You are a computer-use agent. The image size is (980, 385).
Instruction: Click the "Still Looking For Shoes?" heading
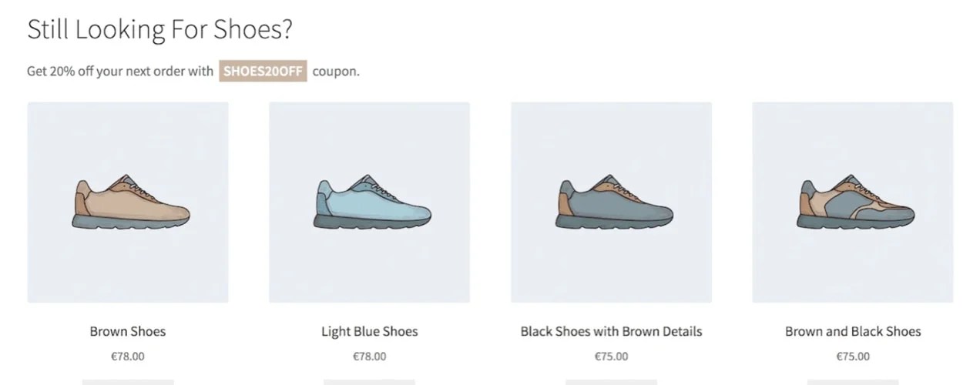[x=159, y=29]
